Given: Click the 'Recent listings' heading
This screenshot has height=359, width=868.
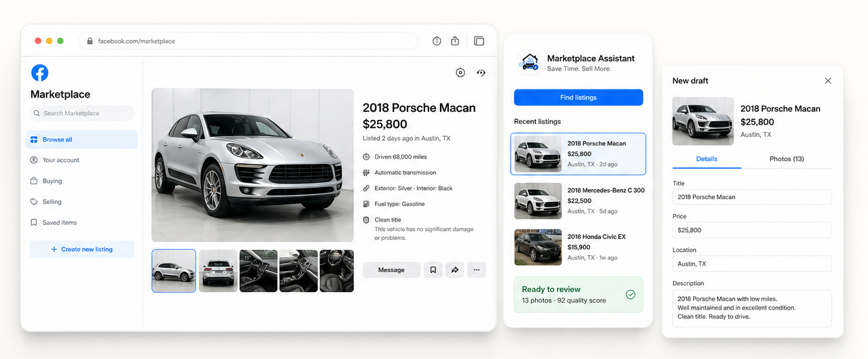Looking at the screenshot, I should coord(538,121).
